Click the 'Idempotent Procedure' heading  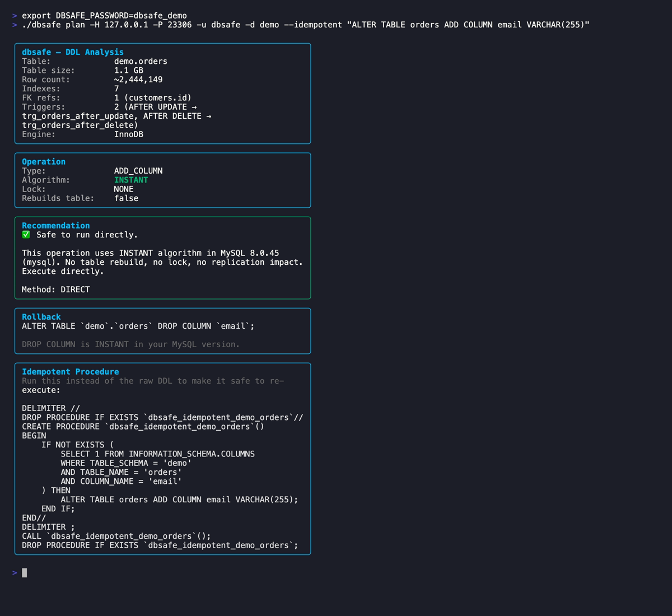(71, 372)
